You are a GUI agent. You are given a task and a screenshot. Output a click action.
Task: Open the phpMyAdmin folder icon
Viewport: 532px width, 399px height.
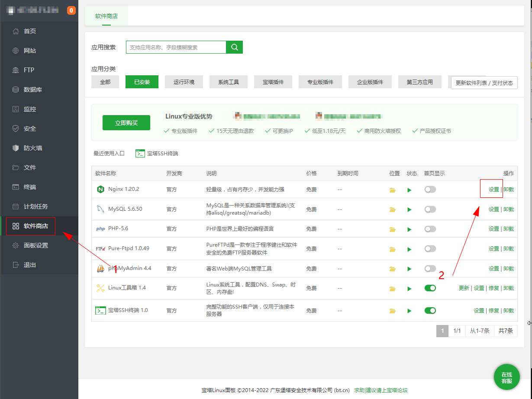point(393,269)
